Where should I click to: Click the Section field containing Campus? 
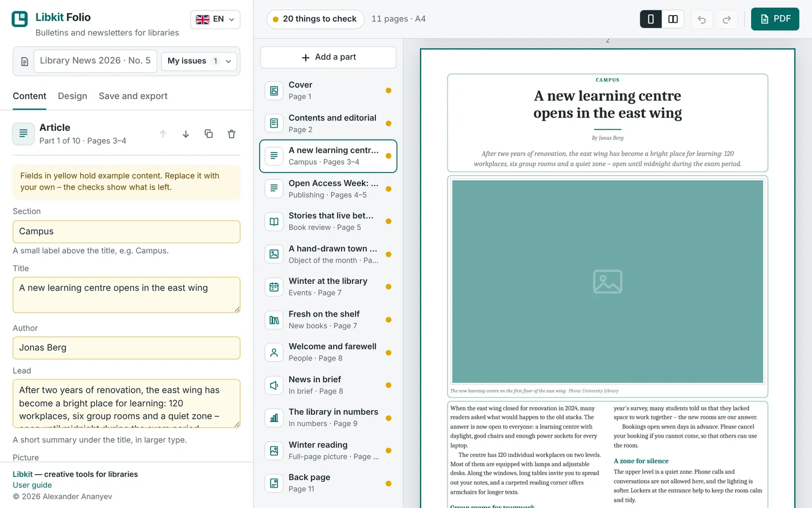[x=126, y=231]
